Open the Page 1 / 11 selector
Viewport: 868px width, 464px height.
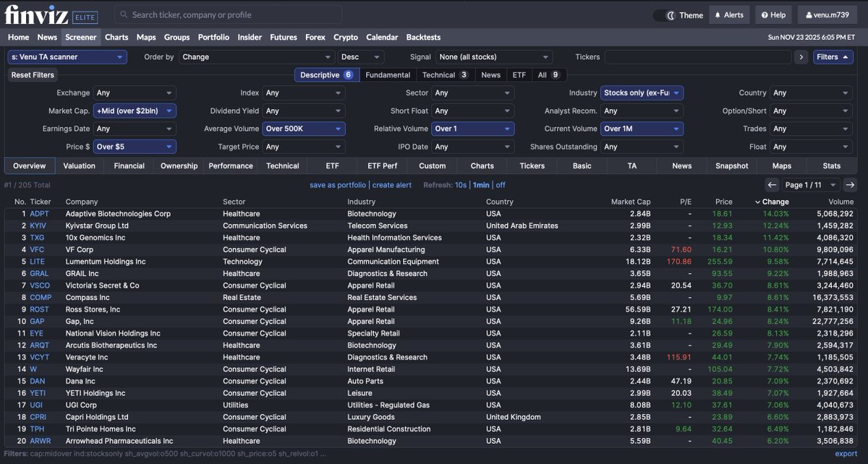pyautogui.click(x=812, y=185)
